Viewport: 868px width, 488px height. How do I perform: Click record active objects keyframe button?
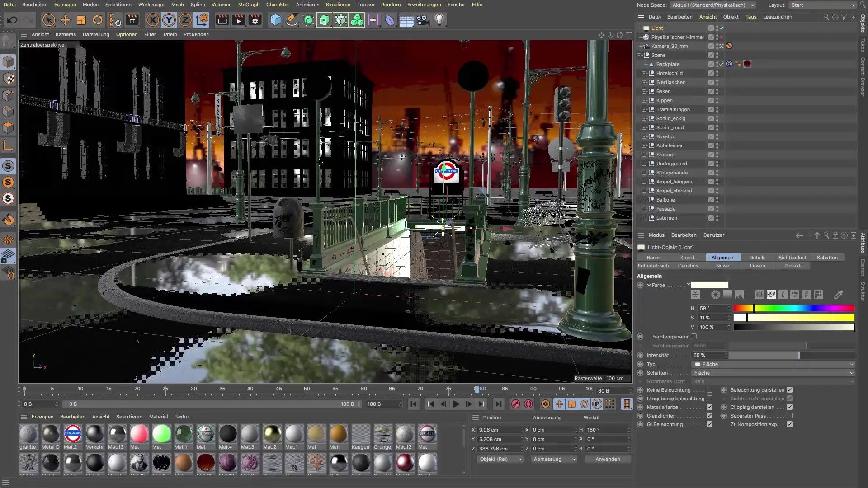pos(515,404)
